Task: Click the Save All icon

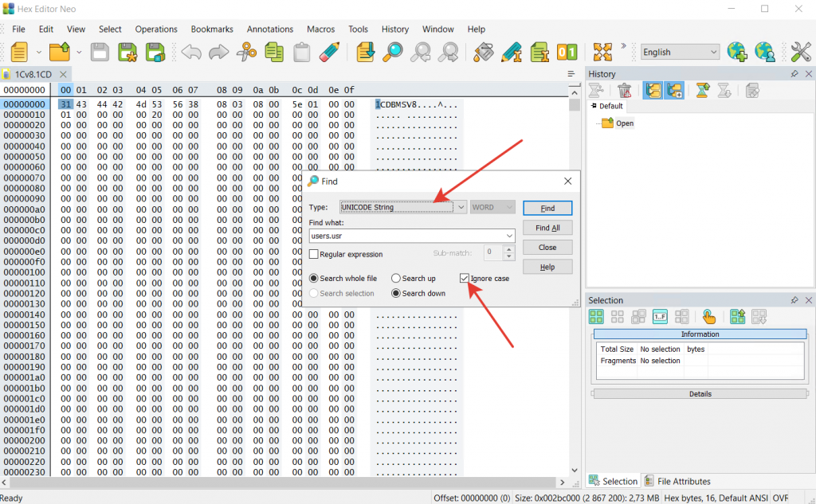Action: pos(155,52)
